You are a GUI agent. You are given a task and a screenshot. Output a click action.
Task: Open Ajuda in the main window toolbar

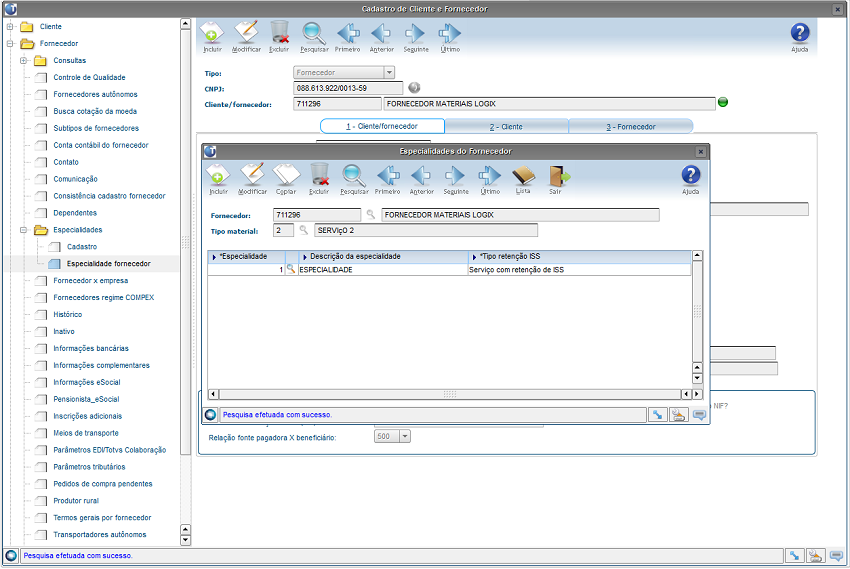point(800,37)
